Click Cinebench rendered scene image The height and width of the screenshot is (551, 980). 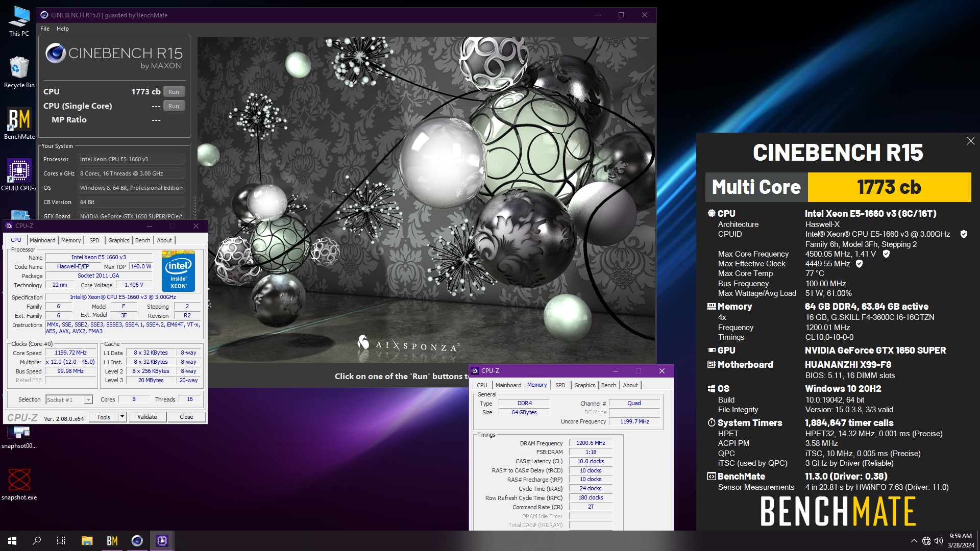click(x=427, y=199)
